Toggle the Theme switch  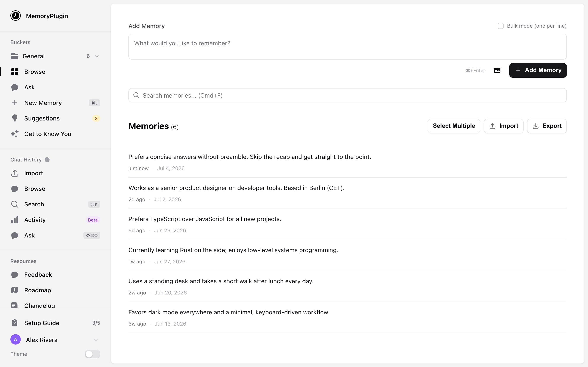coord(92,354)
